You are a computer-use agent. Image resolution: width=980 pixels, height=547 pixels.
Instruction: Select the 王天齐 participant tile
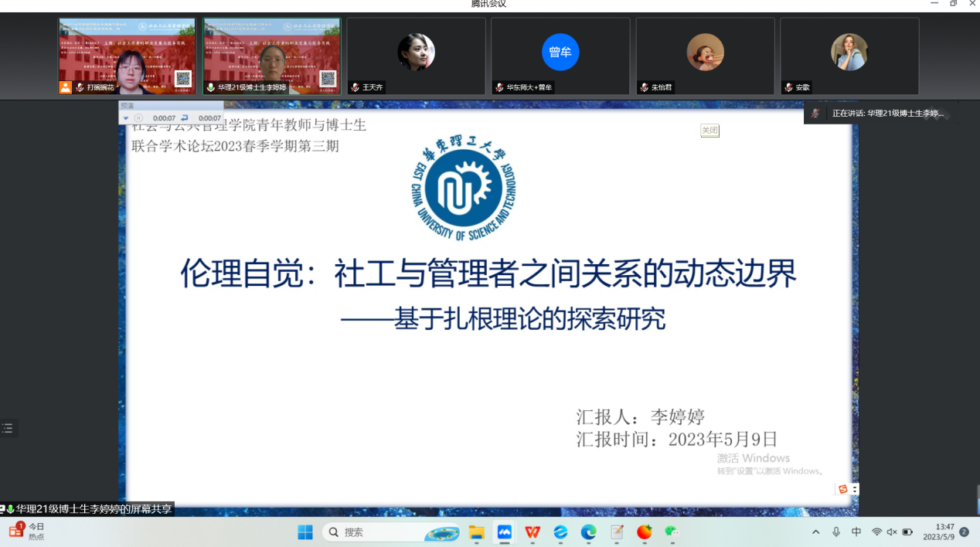pyautogui.click(x=416, y=56)
